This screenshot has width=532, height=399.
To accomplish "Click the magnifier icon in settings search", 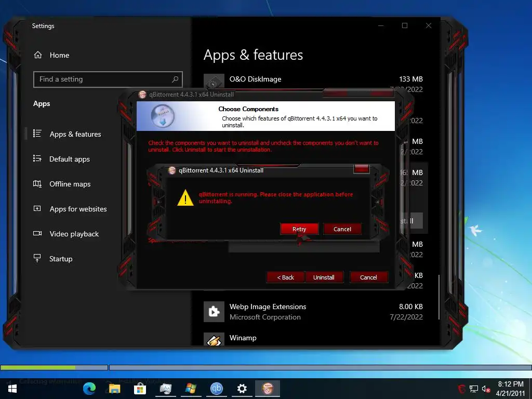I will coord(175,79).
